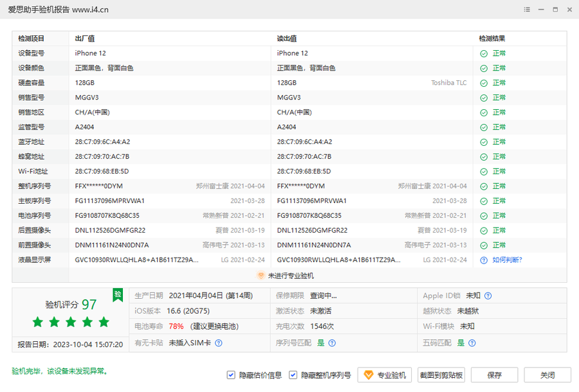Click the 1546次 charge count value

[x=322, y=326]
